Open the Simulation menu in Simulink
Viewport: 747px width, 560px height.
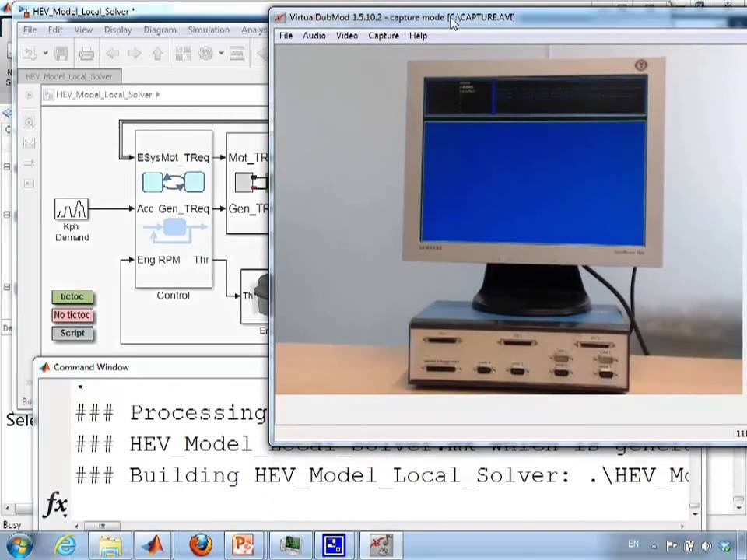[x=209, y=30]
